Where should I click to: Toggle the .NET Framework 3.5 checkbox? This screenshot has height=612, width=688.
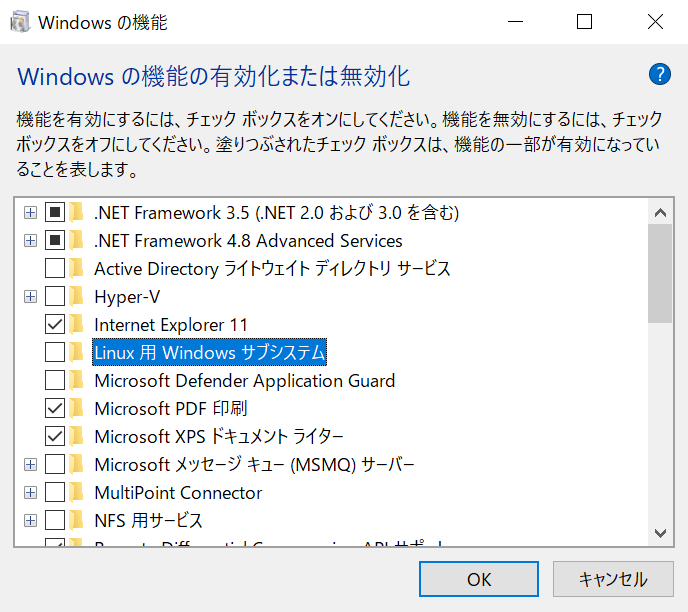55,213
